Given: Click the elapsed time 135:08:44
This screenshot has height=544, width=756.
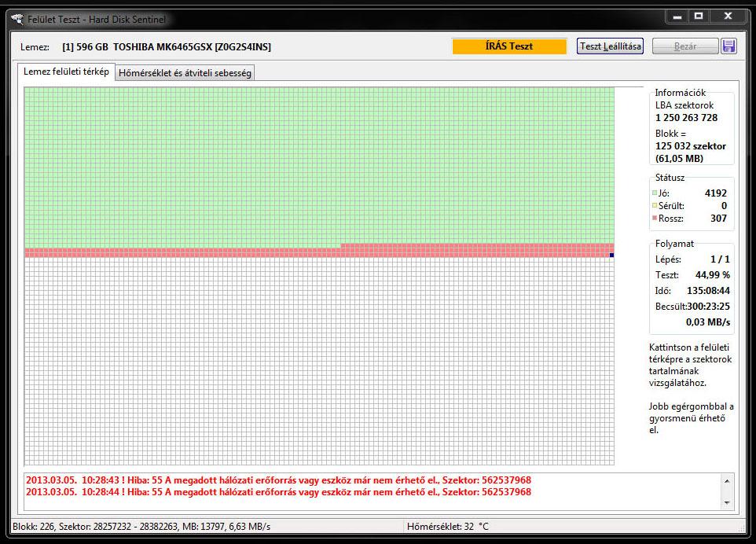Looking at the screenshot, I should coord(708,291).
